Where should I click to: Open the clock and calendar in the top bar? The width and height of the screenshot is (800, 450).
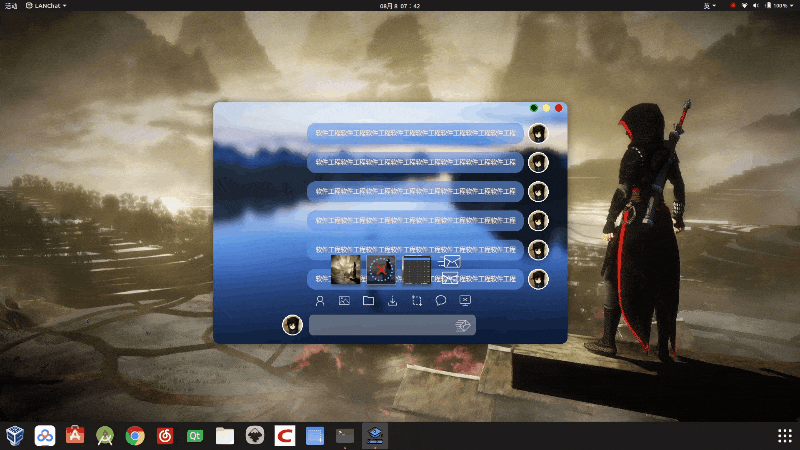pyautogui.click(x=399, y=6)
